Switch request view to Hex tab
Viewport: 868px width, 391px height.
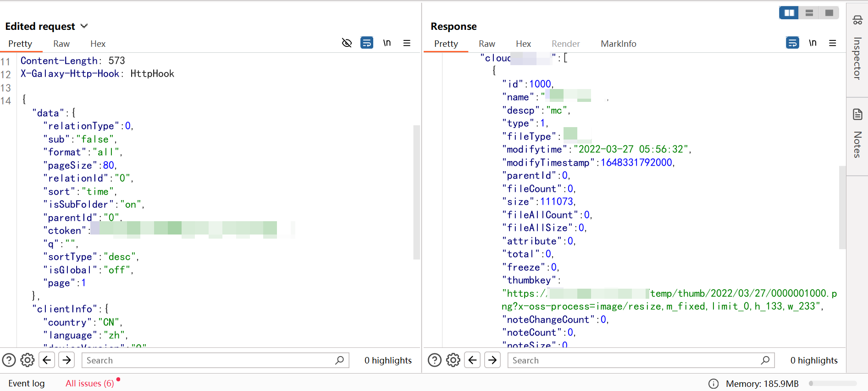(x=98, y=44)
